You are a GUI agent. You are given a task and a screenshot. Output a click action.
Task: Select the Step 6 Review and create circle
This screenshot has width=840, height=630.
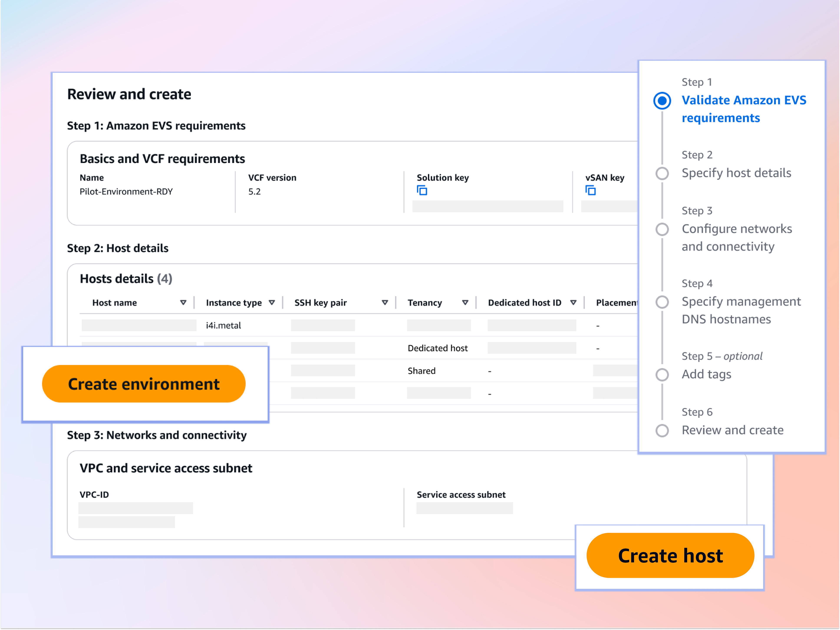tap(662, 430)
